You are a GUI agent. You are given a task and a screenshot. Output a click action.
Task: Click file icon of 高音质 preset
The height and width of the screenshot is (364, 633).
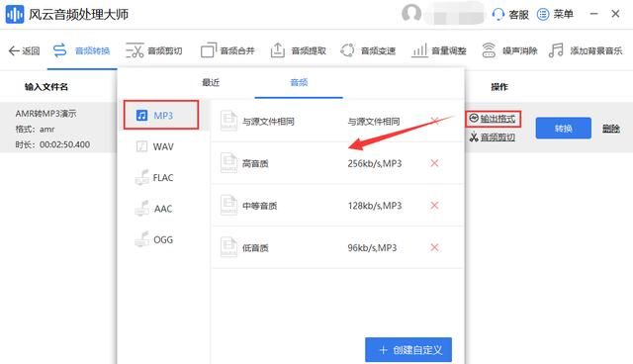coord(228,163)
